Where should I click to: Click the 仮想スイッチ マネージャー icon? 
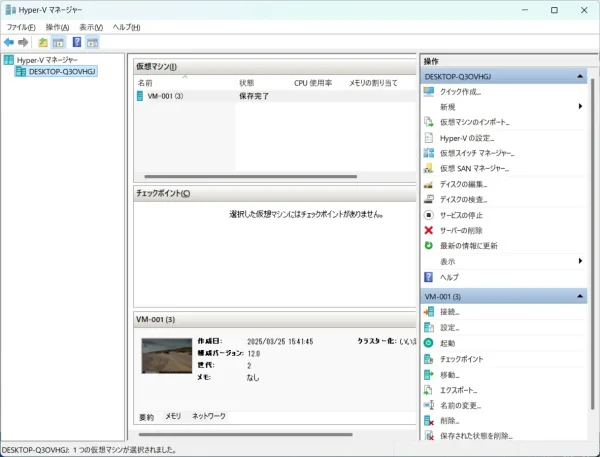point(429,153)
